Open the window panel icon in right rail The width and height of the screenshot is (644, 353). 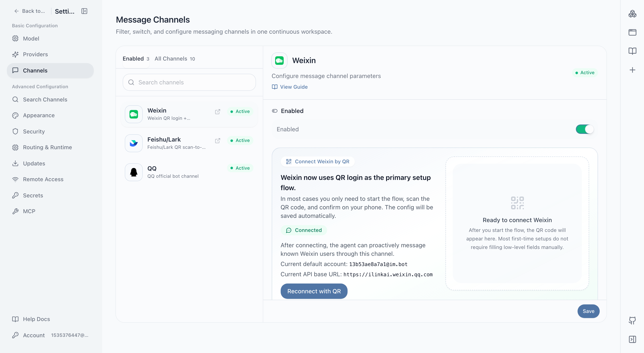(632, 32)
